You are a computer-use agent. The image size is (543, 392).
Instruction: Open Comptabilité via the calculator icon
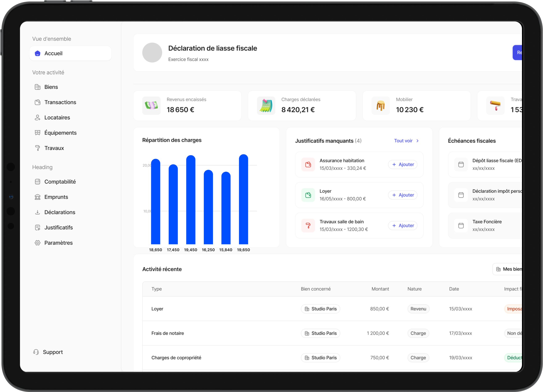[x=38, y=182]
